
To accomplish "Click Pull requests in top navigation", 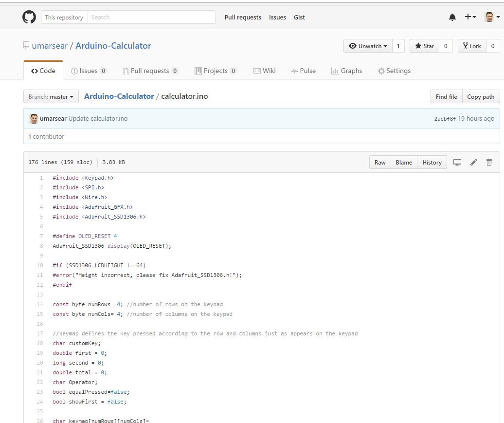I will 243,18.
